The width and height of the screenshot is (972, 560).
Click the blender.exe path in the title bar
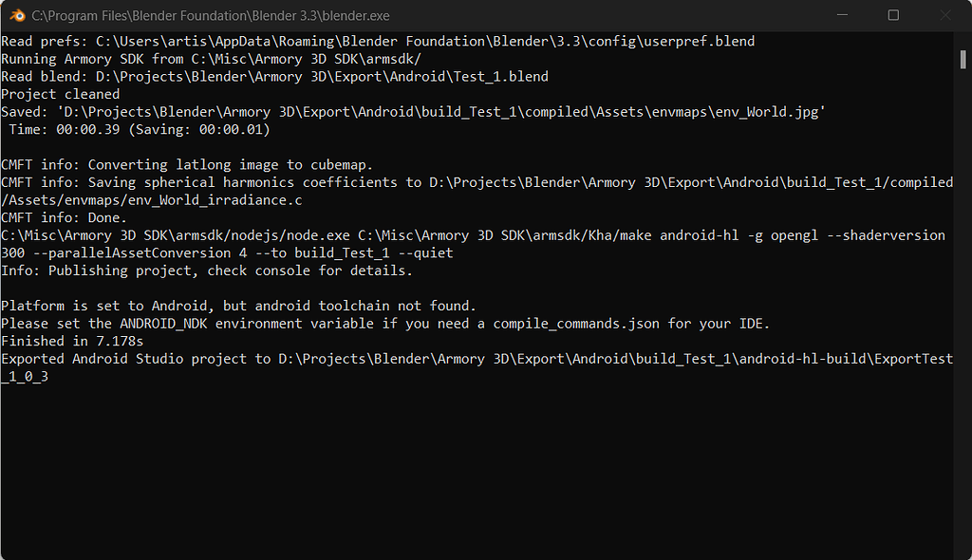point(211,15)
